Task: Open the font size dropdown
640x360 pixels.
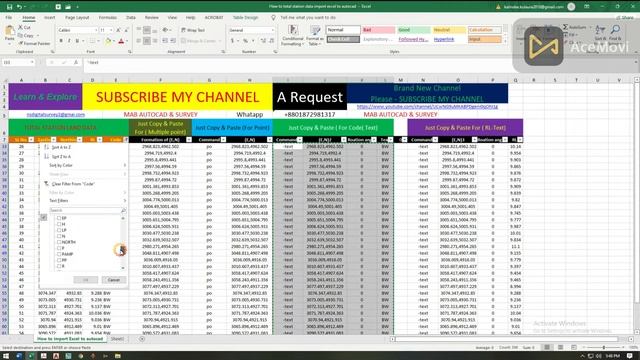Action: tap(111, 30)
